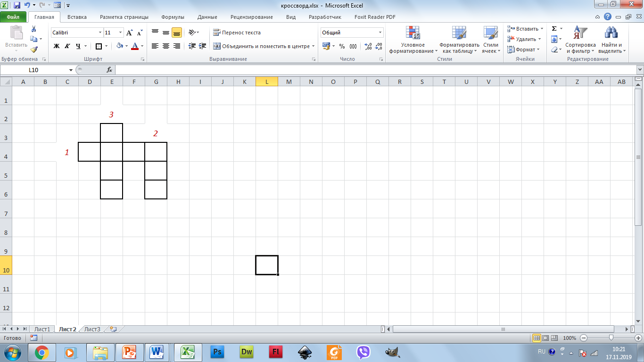Switch to the Рецензирование tab
Screen dimensions: 644x362
pyautogui.click(x=252, y=17)
